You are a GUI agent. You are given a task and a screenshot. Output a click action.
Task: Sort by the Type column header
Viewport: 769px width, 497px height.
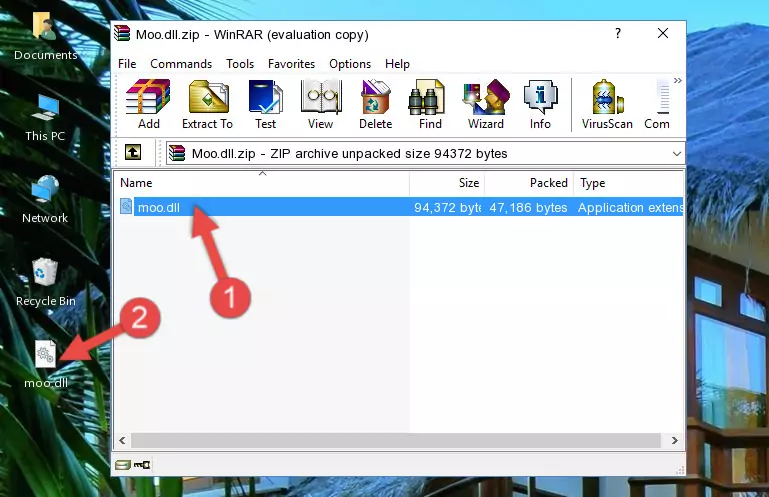(x=629, y=183)
